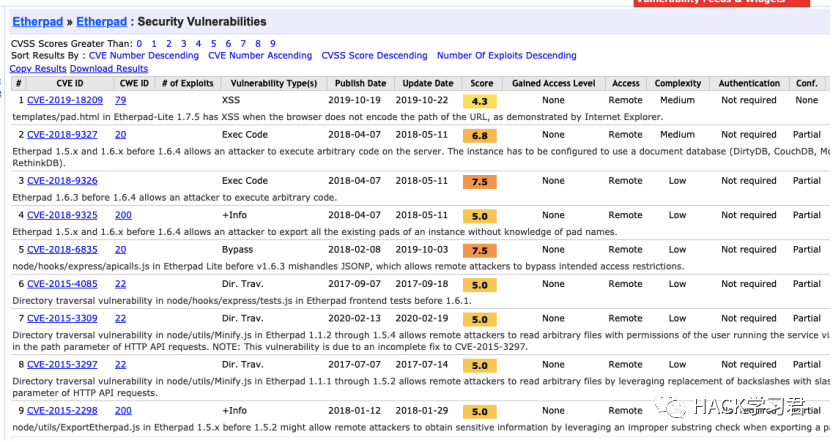Click the Update Date column header
The image size is (832, 442).
pyautogui.click(x=428, y=83)
